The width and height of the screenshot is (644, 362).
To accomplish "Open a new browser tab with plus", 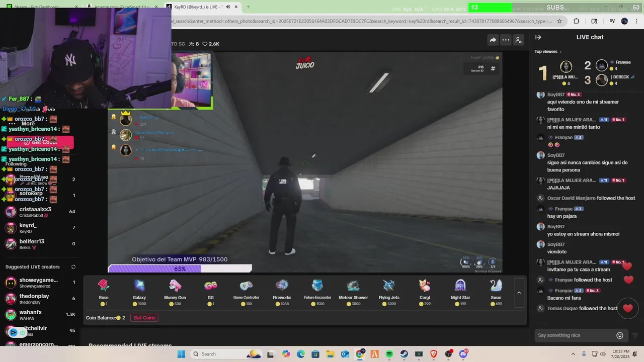I will click(248, 7).
